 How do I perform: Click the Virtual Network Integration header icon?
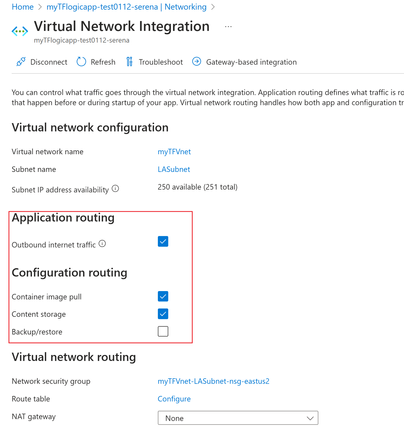point(20,31)
